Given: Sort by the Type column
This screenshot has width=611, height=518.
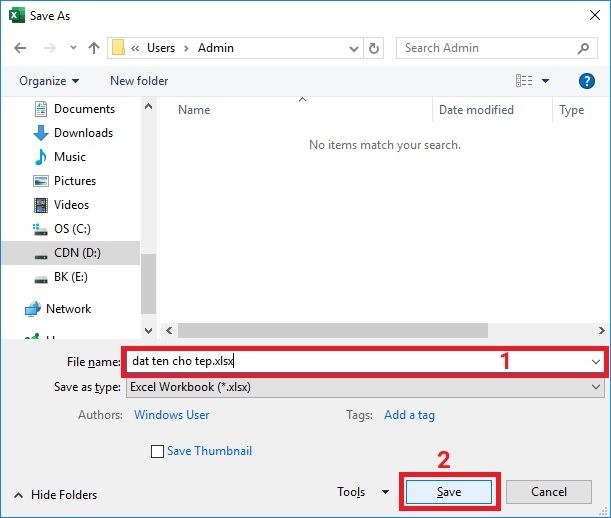Looking at the screenshot, I should pyautogui.click(x=572, y=110).
